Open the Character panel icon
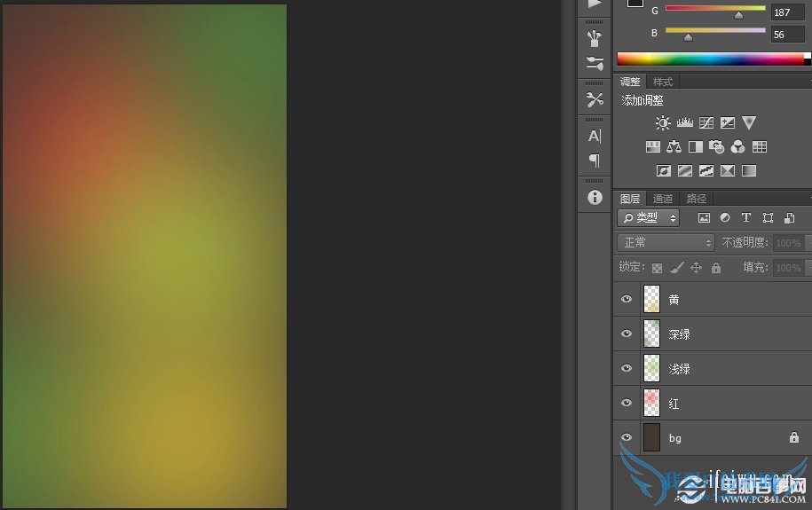The height and width of the screenshot is (510, 812). coord(595,137)
